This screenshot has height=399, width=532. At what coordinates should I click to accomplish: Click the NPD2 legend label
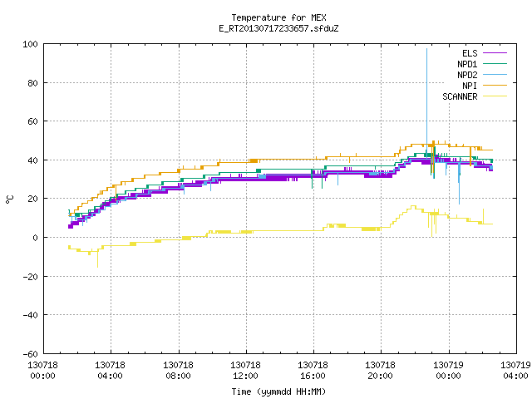(467, 75)
